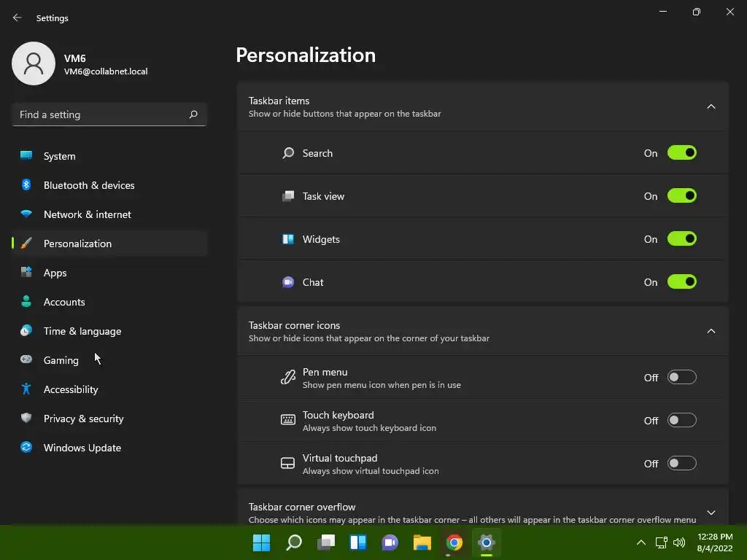Open Widgets from the taskbar
This screenshot has height=560, width=747.
tap(357, 542)
